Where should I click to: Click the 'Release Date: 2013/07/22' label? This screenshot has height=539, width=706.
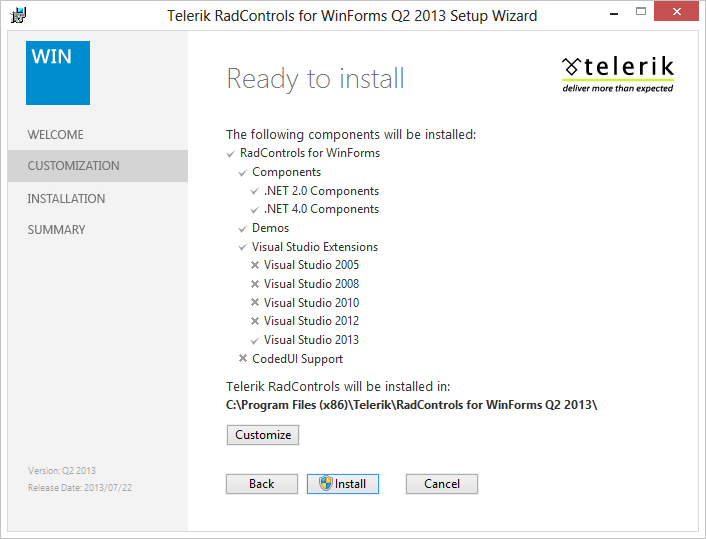(80, 488)
